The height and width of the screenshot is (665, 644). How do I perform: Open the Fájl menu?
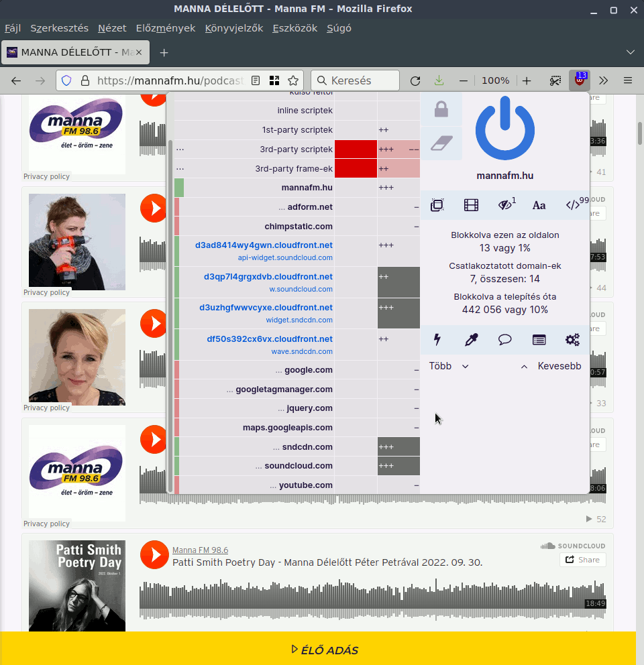(13, 28)
